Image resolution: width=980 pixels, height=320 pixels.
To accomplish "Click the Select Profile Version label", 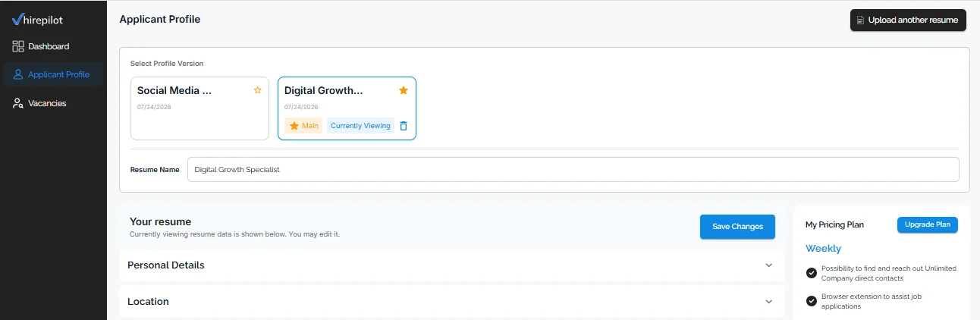I will [167, 64].
